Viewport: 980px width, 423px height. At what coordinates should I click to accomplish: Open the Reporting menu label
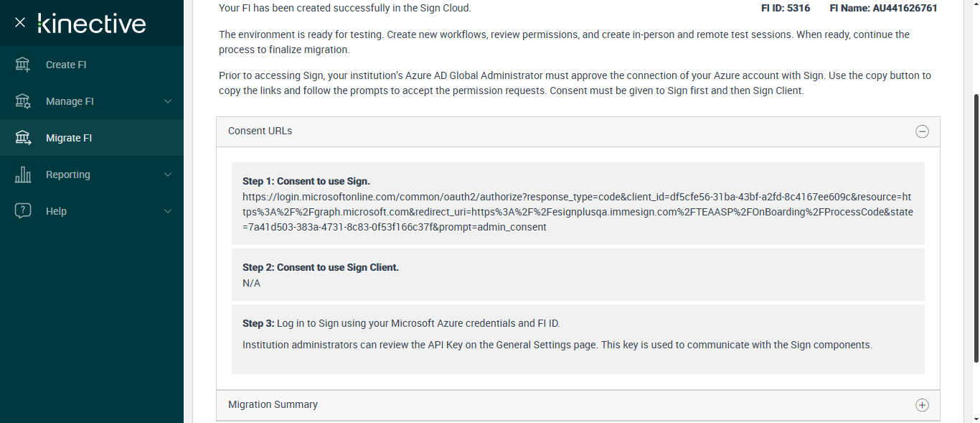(x=68, y=175)
